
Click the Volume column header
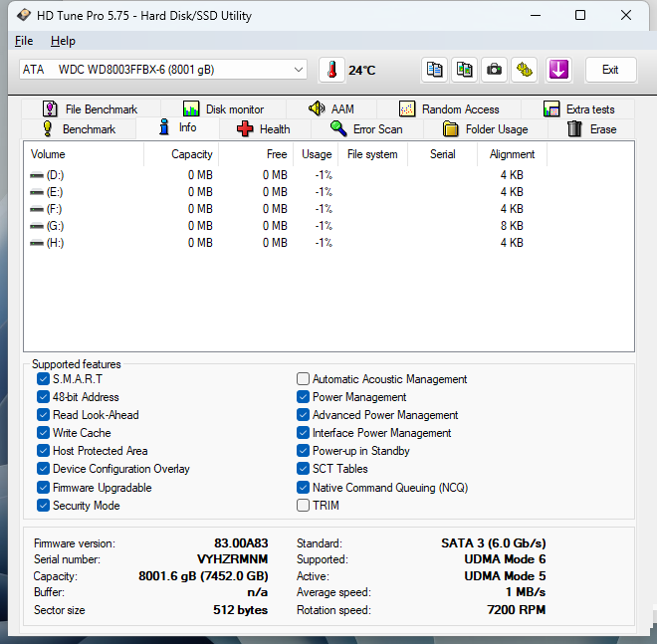click(84, 154)
